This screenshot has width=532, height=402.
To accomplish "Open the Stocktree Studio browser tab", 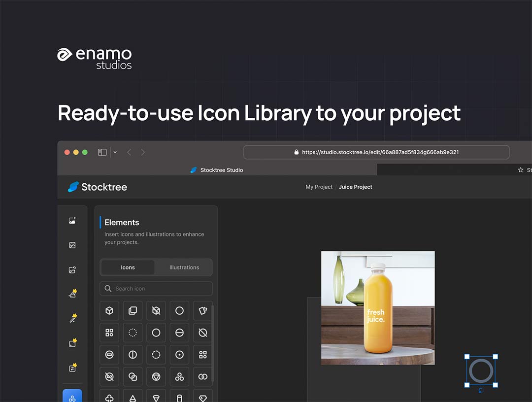I will [x=217, y=170].
